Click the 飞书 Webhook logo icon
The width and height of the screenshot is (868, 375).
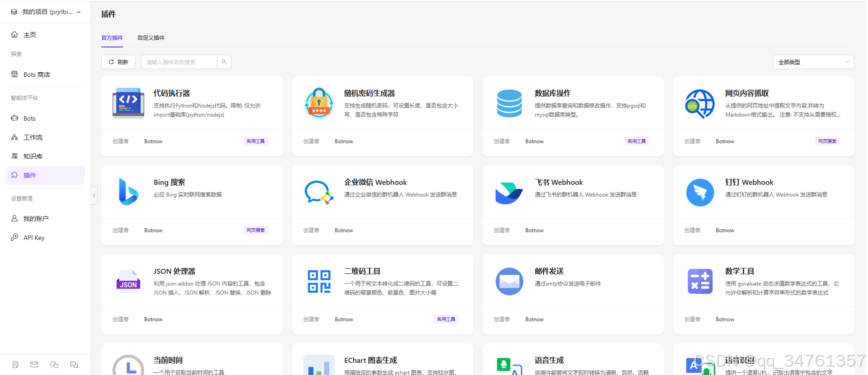[x=509, y=192]
